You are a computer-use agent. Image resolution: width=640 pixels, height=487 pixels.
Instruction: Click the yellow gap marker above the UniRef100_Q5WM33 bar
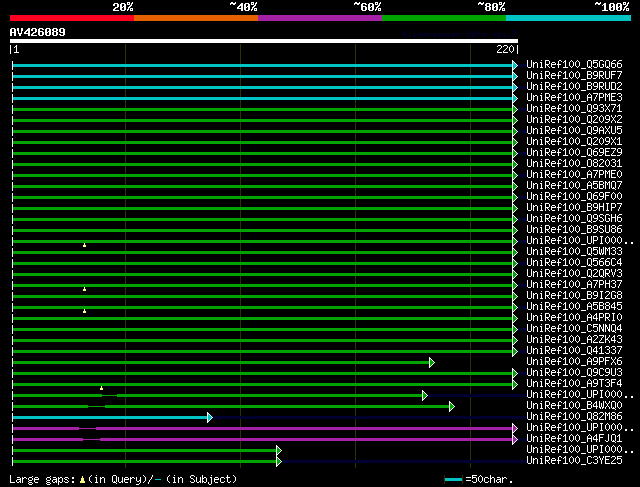click(84, 244)
